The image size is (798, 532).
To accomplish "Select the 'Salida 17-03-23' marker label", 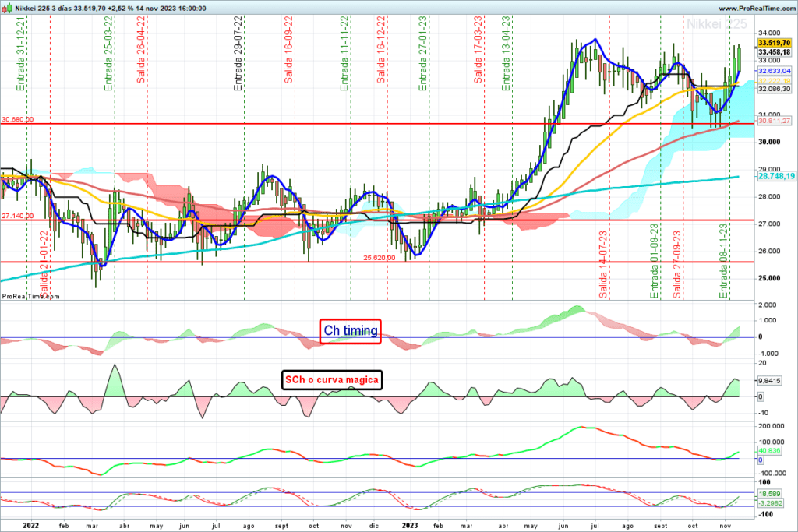I will click(x=478, y=50).
